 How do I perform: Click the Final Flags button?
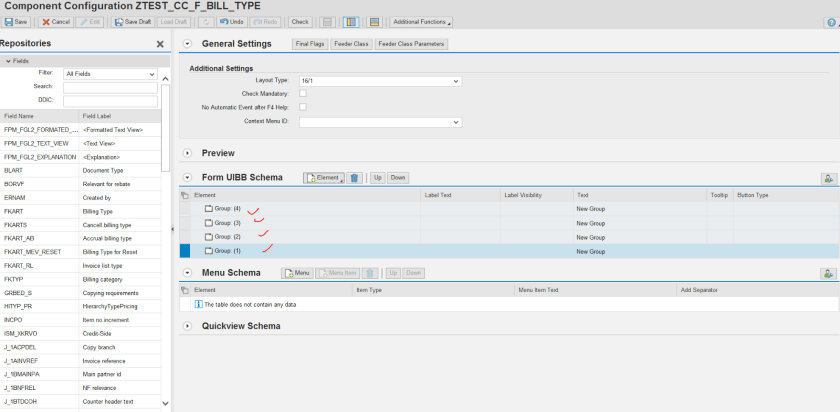click(311, 44)
